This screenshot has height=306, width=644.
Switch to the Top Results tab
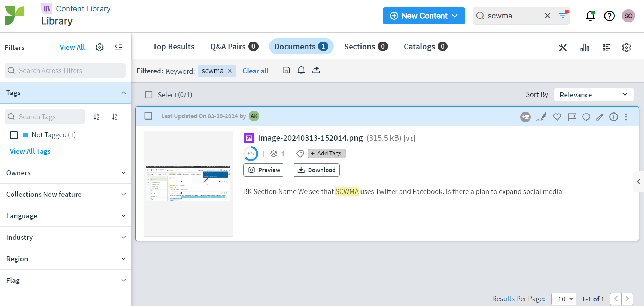(x=174, y=47)
